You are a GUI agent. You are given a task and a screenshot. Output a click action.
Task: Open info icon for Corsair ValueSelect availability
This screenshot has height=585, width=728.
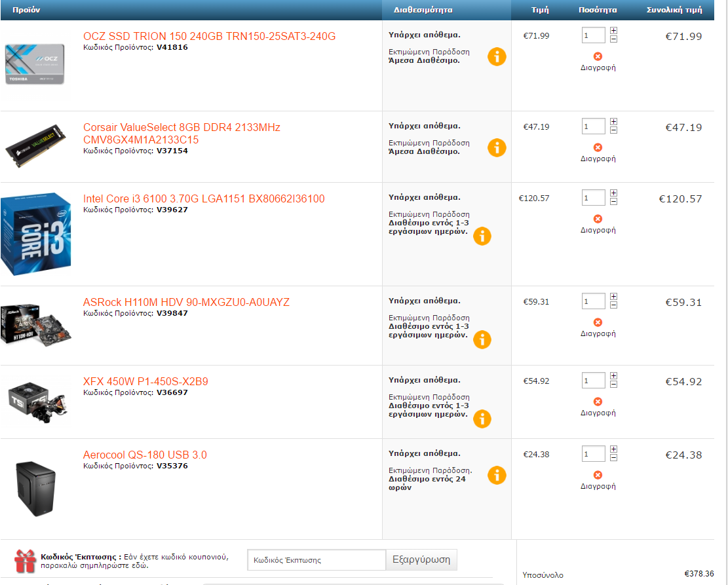click(496, 147)
